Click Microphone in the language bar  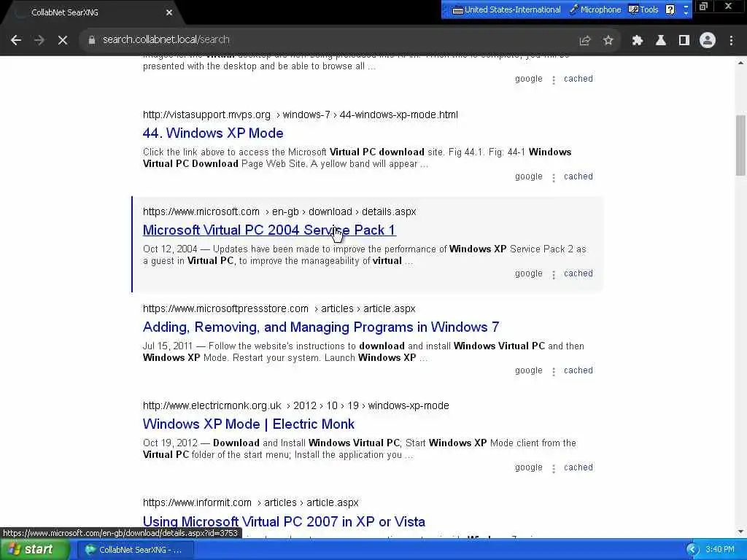tap(595, 9)
